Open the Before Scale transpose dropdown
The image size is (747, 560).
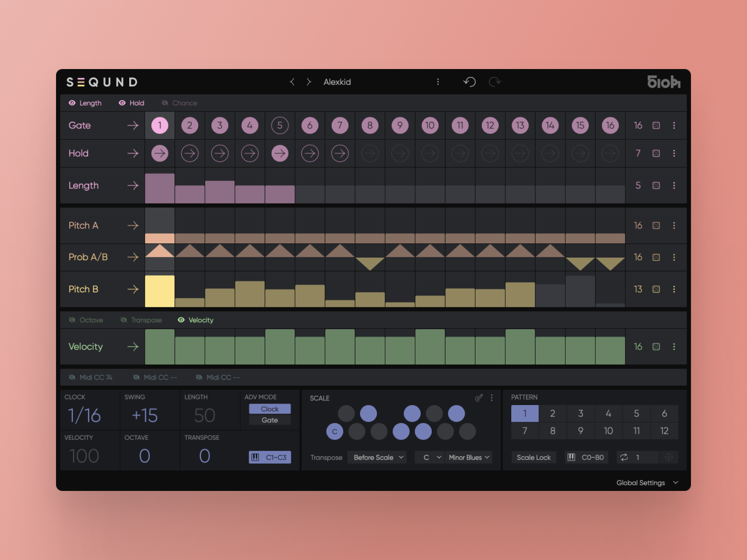pyautogui.click(x=376, y=457)
